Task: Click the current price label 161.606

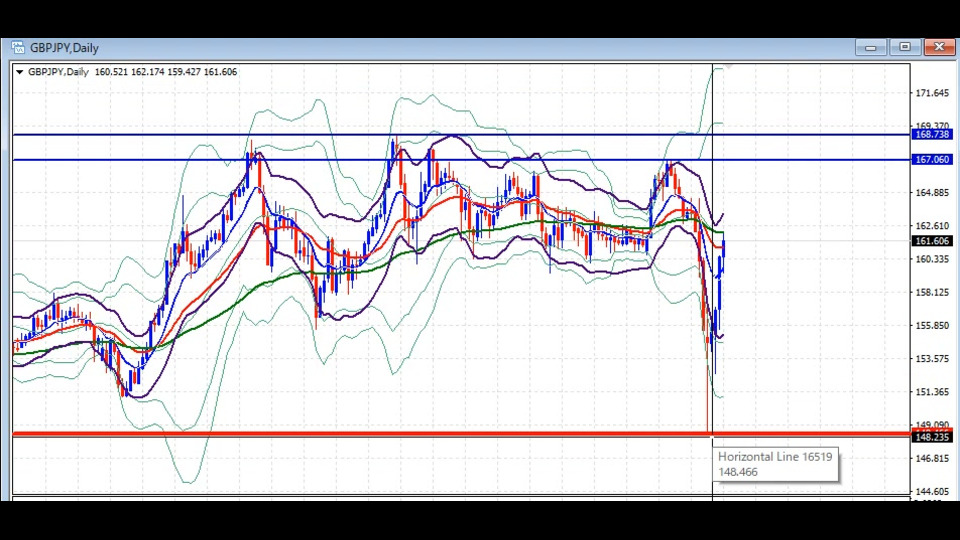Action: [x=932, y=241]
